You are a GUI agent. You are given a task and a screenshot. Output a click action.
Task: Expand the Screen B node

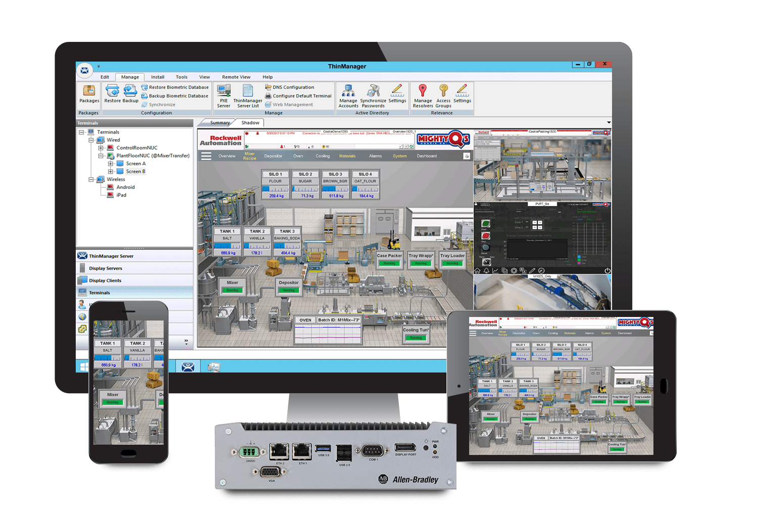pyautogui.click(x=110, y=172)
